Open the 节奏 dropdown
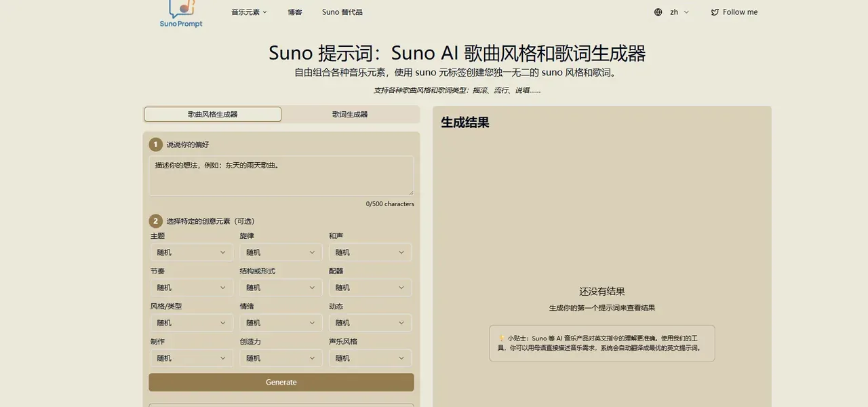Image resolution: width=868 pixels, height=407 pixels. coord(192,288)
